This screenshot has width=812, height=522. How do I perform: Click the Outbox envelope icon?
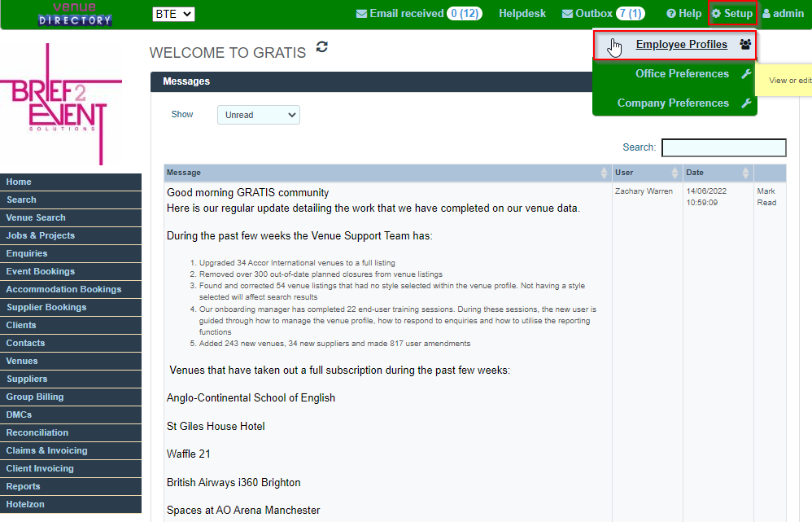tap(568, 14)
